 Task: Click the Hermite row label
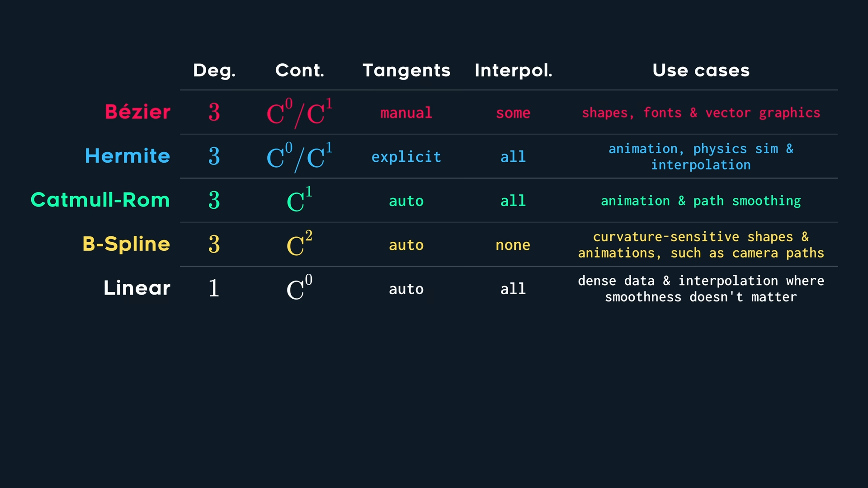(x=127, y=156)
